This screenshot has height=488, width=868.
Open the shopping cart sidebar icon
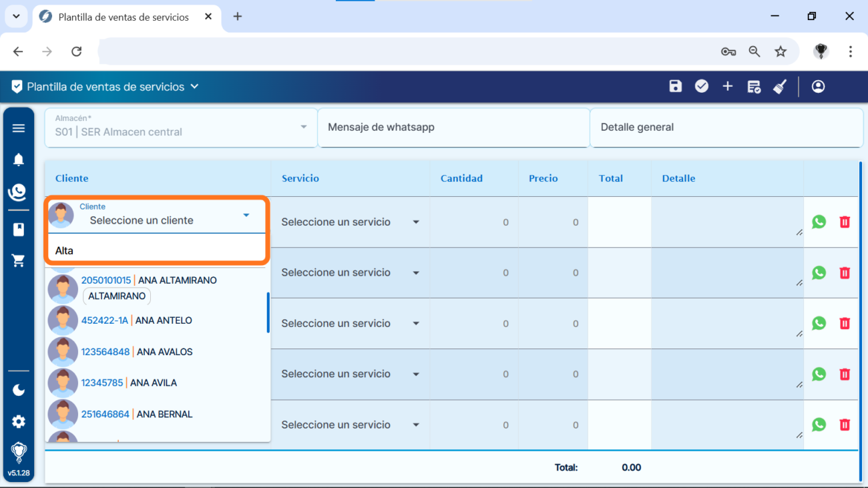pyautogui.click(x=19, y=261)
